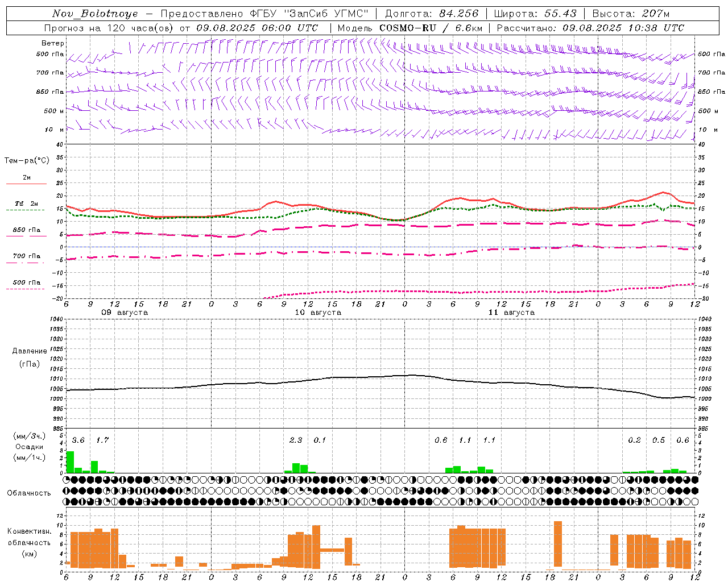728x582 pixels.
Task: Click the Конвективн. panel label
Action: point(30,531)
